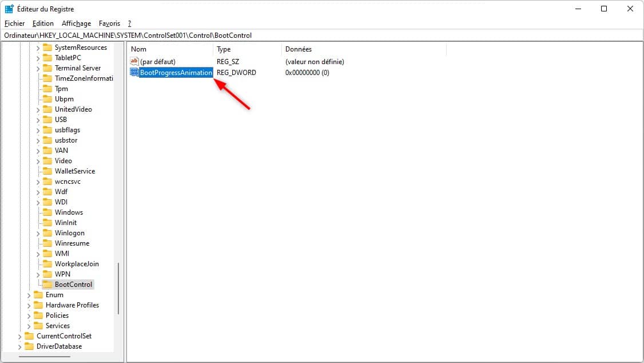The height and width of the screenshot is (363, 644).
Task: Expand the USB key
Action: click(38, 120)
